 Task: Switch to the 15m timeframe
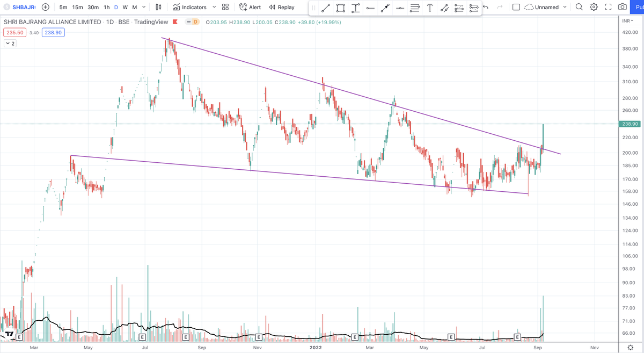click(x=78, y=7)
